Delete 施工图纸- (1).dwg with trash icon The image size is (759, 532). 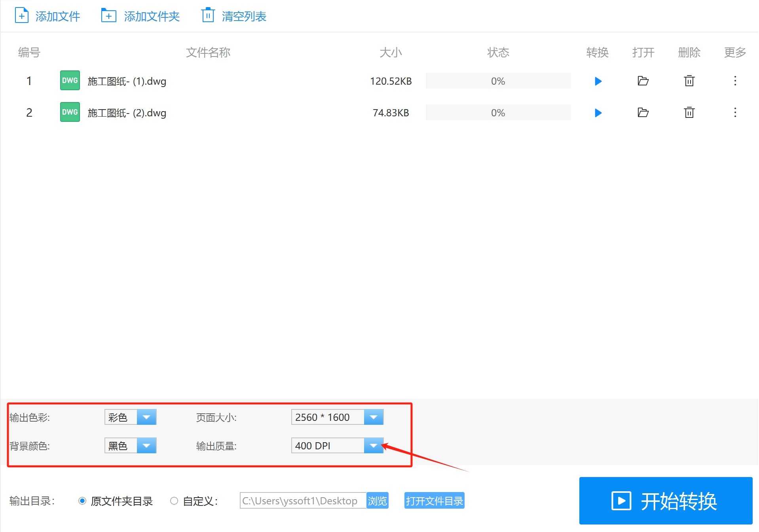click(x=689, y=81)
